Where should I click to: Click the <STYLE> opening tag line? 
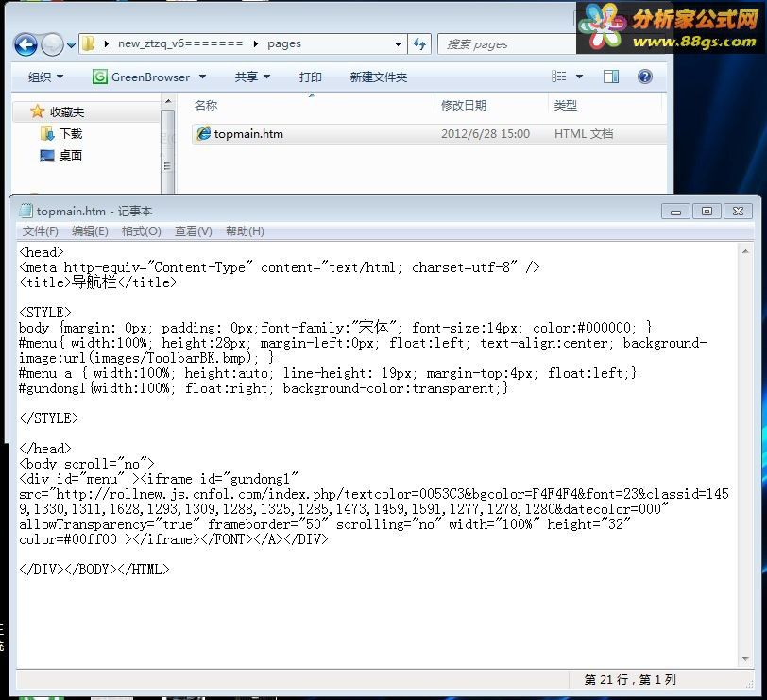pos(45,313)
